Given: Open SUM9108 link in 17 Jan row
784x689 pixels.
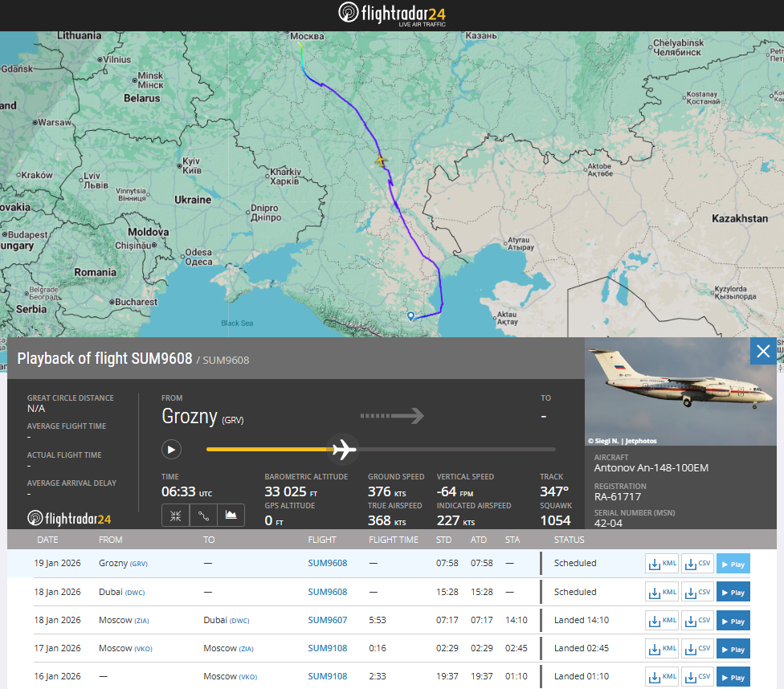Looking at the screenshot, I should coord(327,649).
